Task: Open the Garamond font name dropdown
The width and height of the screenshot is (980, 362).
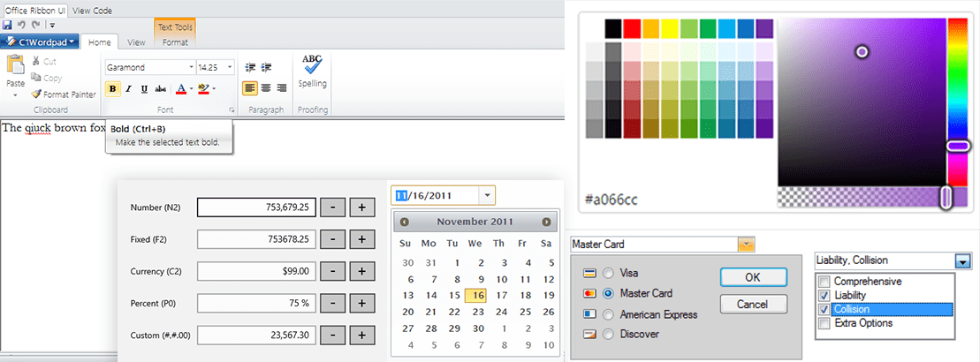Action: click(191, 67)
